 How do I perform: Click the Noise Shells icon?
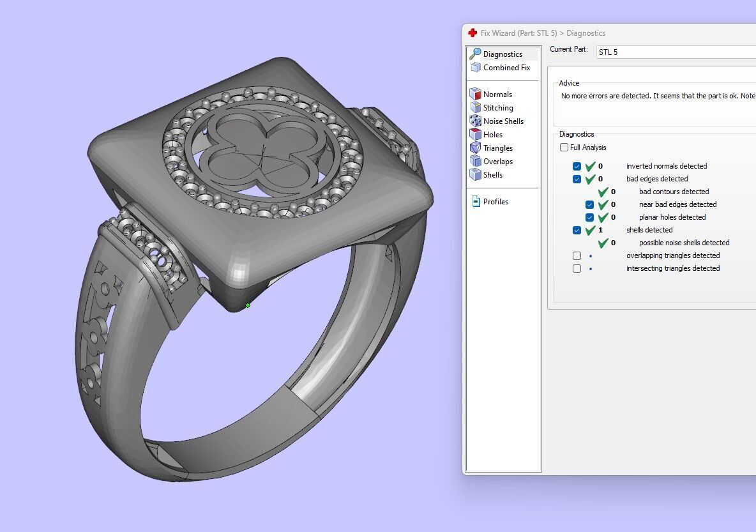(x=476, y=121)
